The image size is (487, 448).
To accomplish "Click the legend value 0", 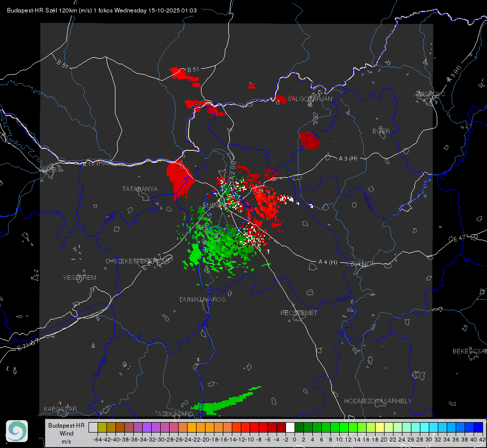I will pos(294,440).
